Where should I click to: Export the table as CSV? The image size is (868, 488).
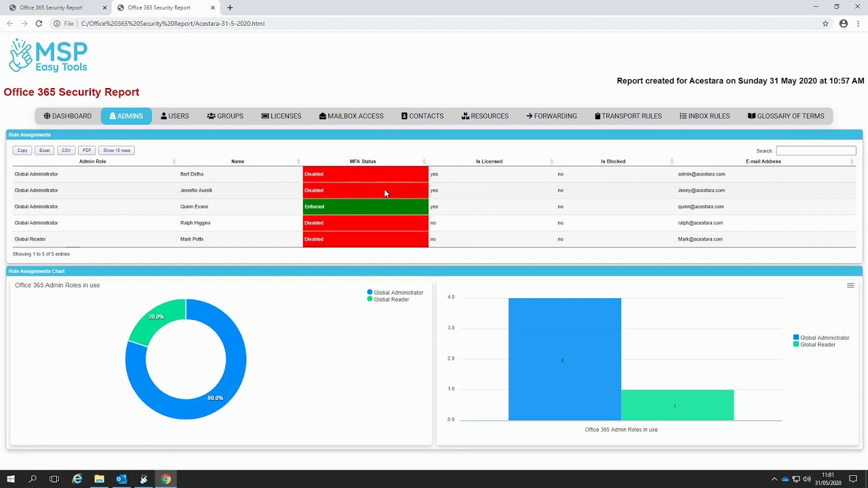click(x=66, y=150)
